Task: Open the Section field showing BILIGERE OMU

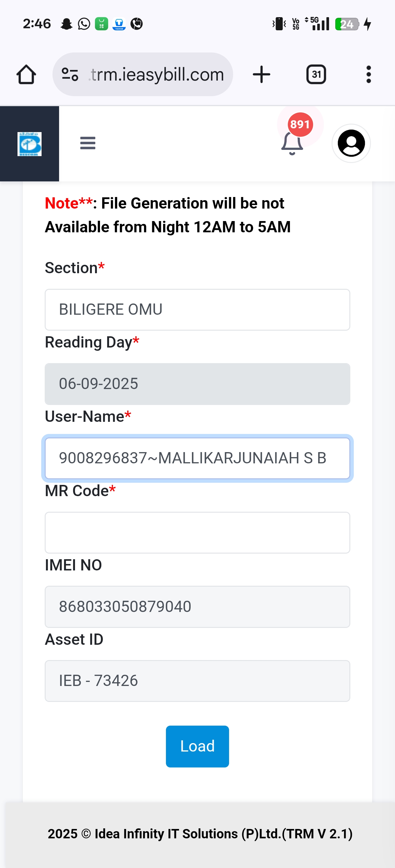Action: coord(197,309)
